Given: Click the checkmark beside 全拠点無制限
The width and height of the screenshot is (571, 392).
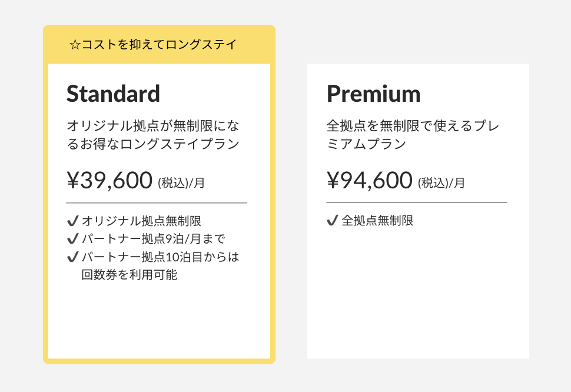Looking at the screenshot, I should (x=332, y=221).
